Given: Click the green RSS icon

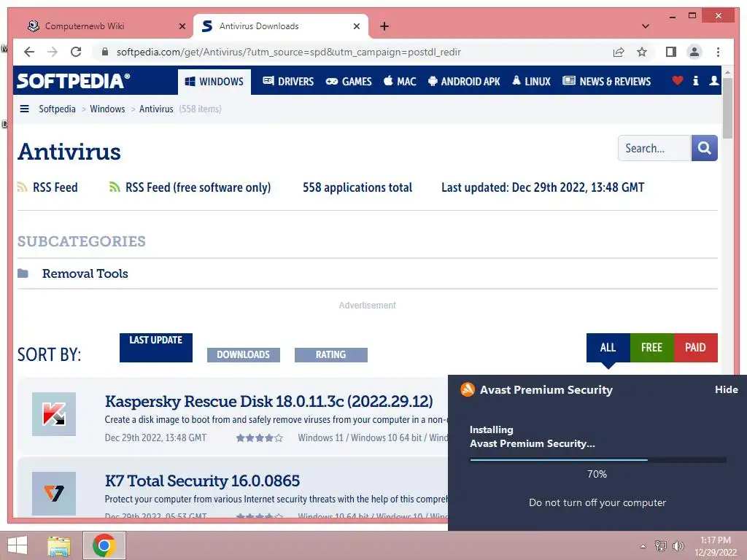Looking at the screenshot, I should (115, 187).
